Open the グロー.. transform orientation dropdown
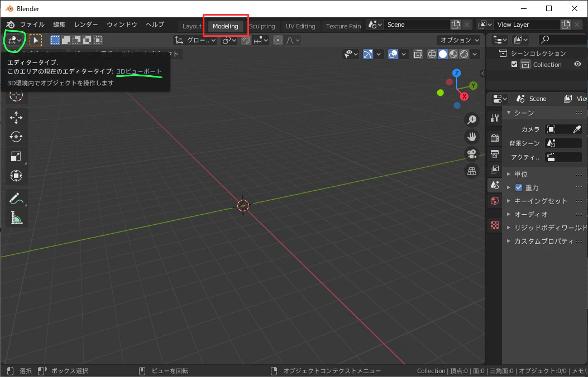 tap(195, 40)
